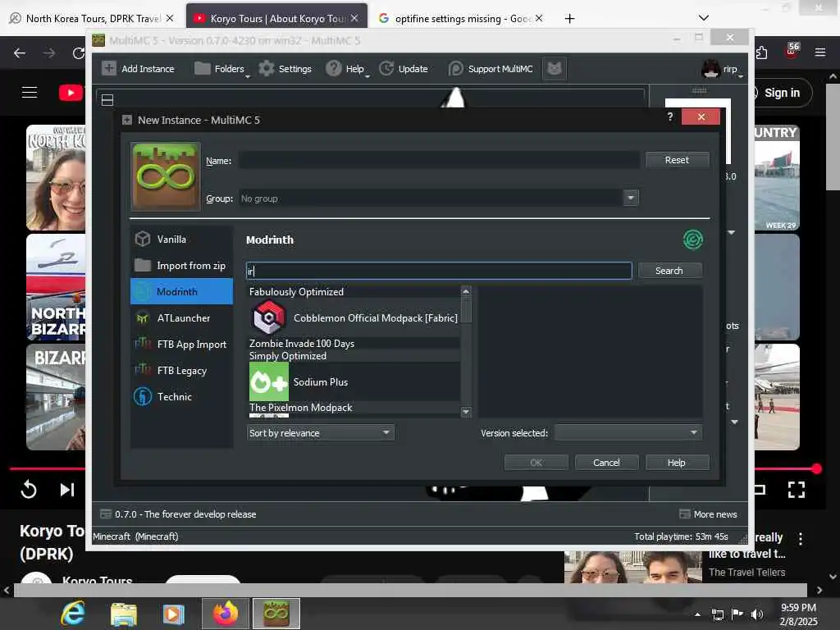
Task: Open the rirp account dropdown
Action: point(722,69)
